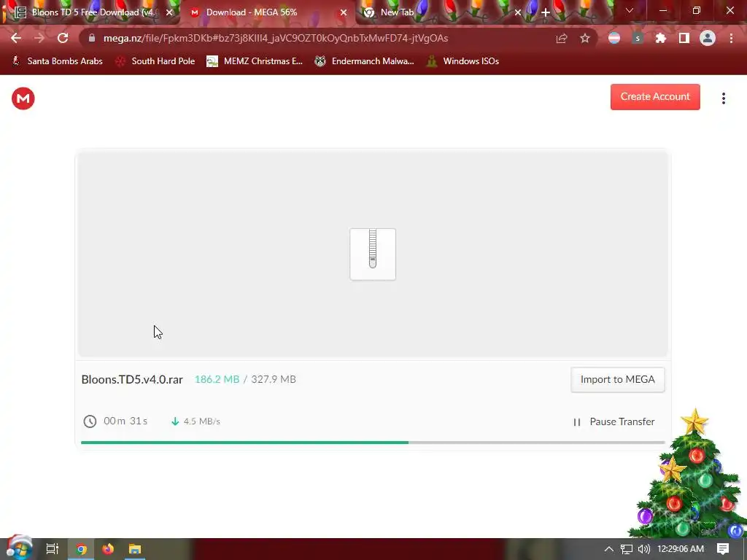This screenshot has height=560, width=747.
Task: Launch Firefox from the taskbar
Action: click(108, 549)
